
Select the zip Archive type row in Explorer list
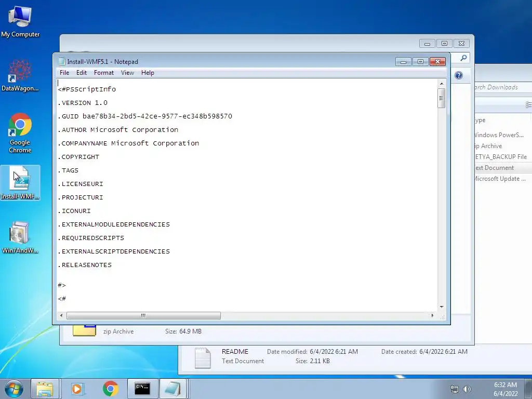(503, 146)
